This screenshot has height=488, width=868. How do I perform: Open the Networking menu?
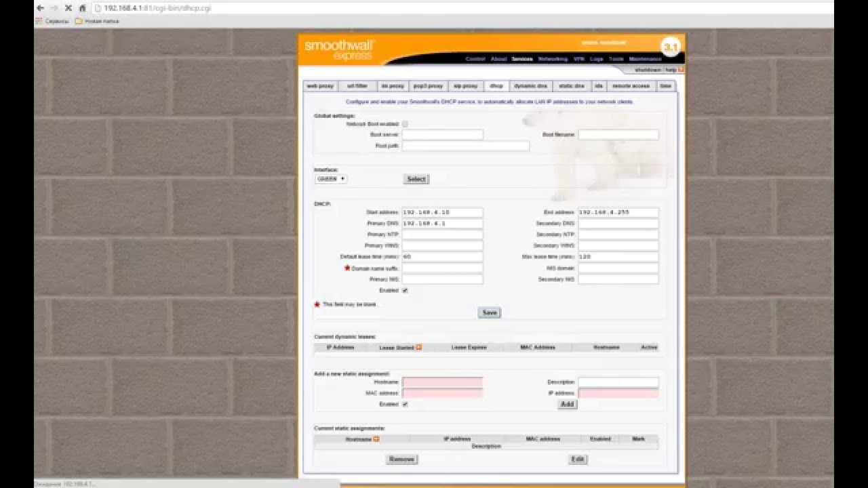pyautogui.click(x=553, y=59)
